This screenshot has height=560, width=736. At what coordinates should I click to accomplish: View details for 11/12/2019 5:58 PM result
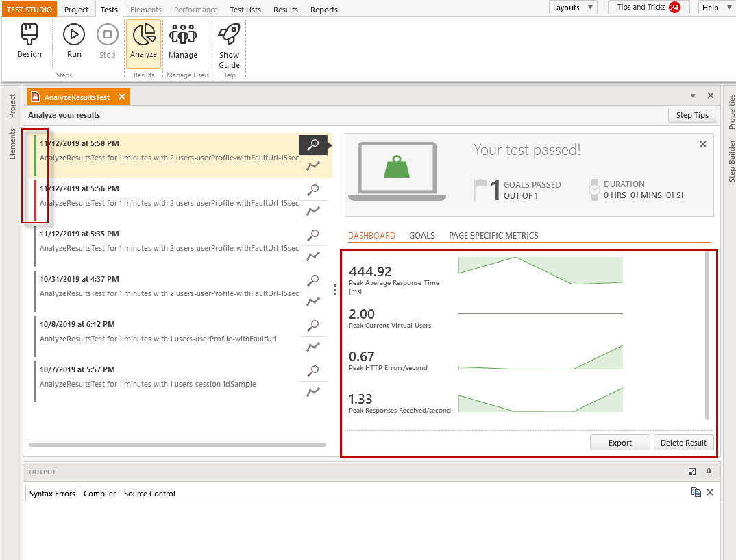[313, 145]
